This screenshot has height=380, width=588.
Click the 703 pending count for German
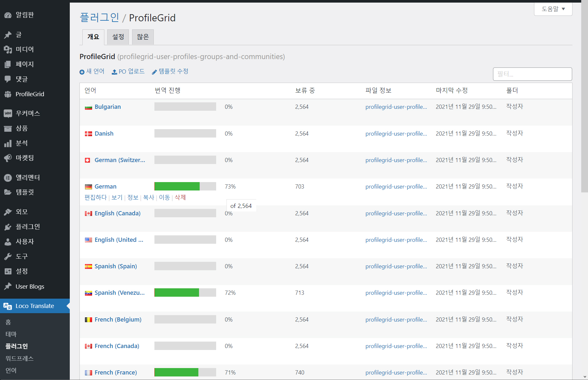[x=299, y=187]
